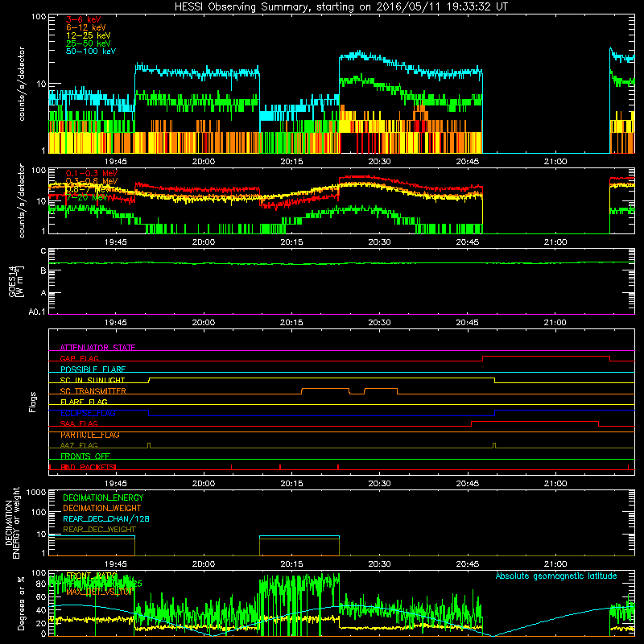Click the AAZ_FLAG label

[79, 445]
